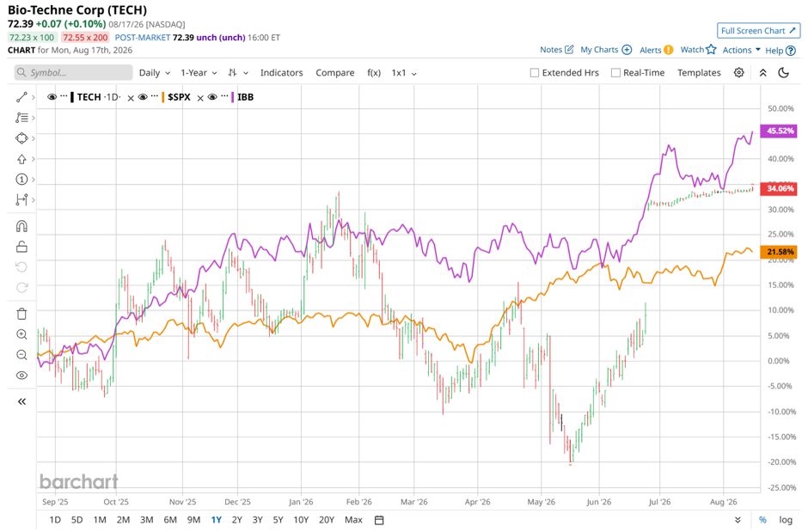Open IBB series options ellipsis
Screen dimensions: 808x532
224,96
